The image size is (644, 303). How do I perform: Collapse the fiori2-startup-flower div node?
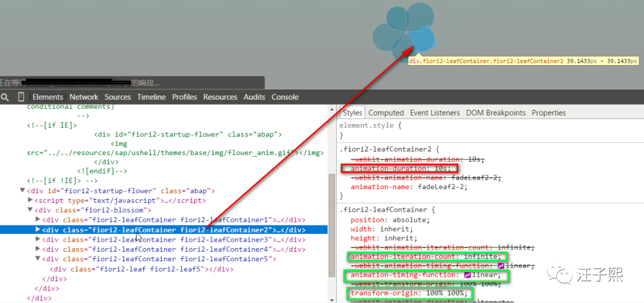(22, 190)
